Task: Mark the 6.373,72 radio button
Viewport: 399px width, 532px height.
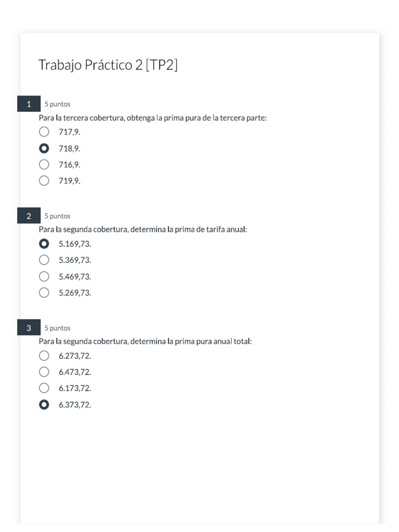Action: coord(44,405)
